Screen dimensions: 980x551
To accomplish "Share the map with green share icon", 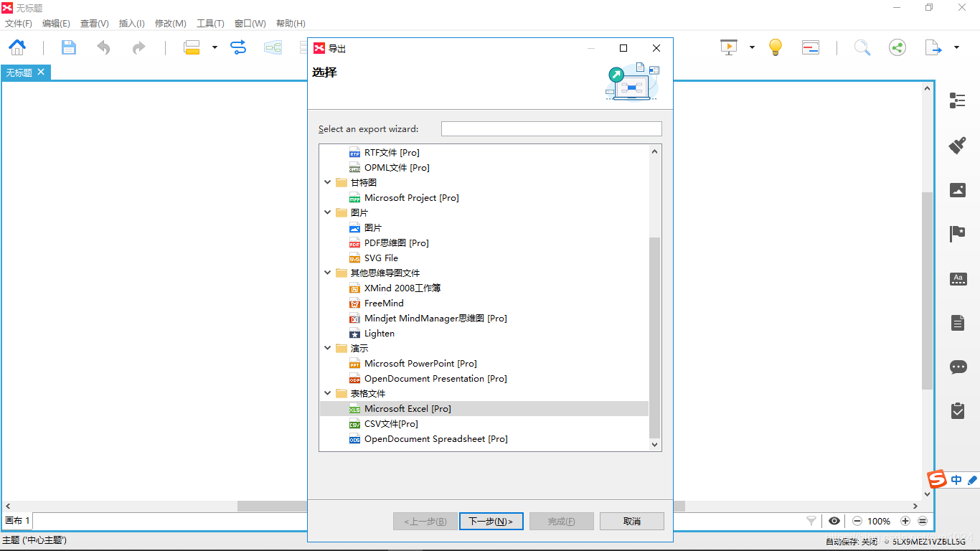I will click(897, 47).
